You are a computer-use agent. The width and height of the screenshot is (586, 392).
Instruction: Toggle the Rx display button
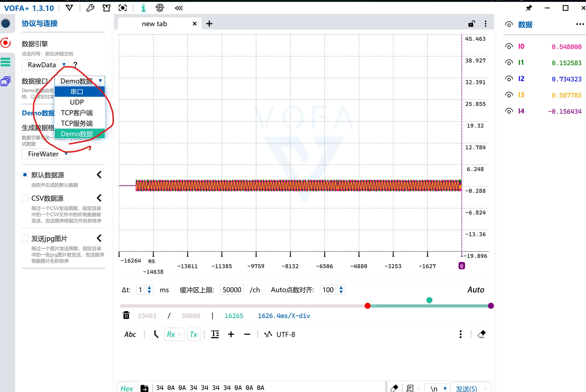pyautogui.click(x=174, y=334)
